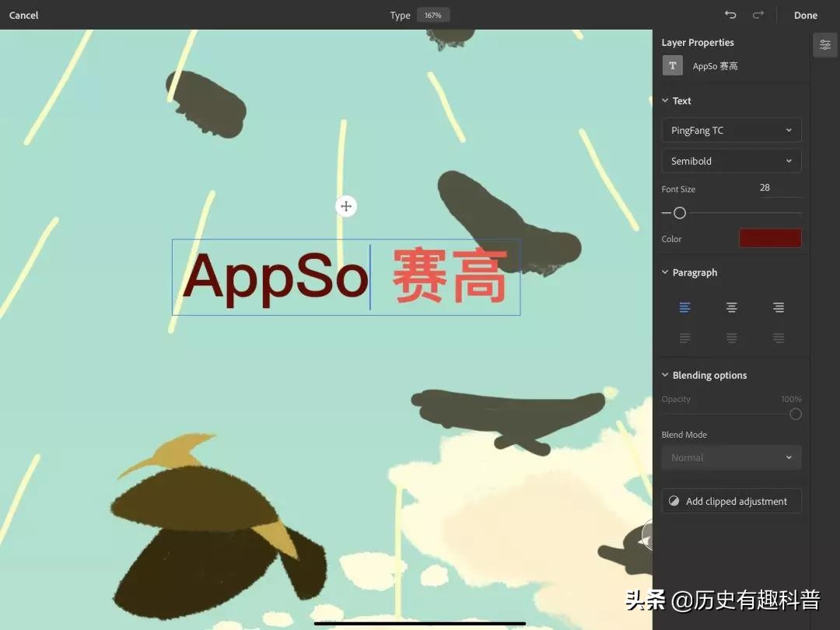Click the Undo arrow icon
Screen dimensions: 840x630
[730, 14]
